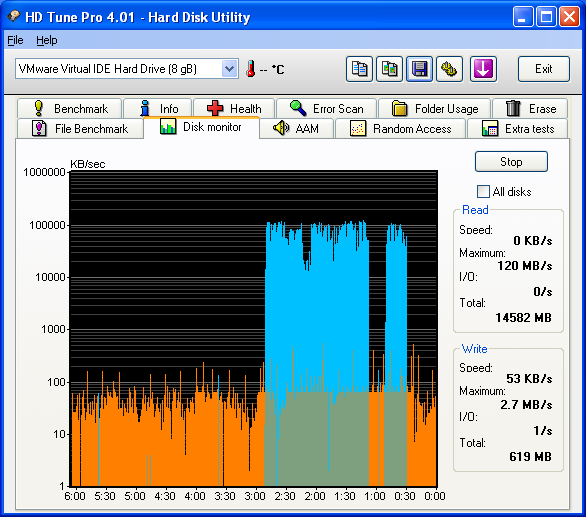The image size is (586, 517).
Task: Open the Error Scan tab
Action: pyautogui.click(x=326, y=108)
